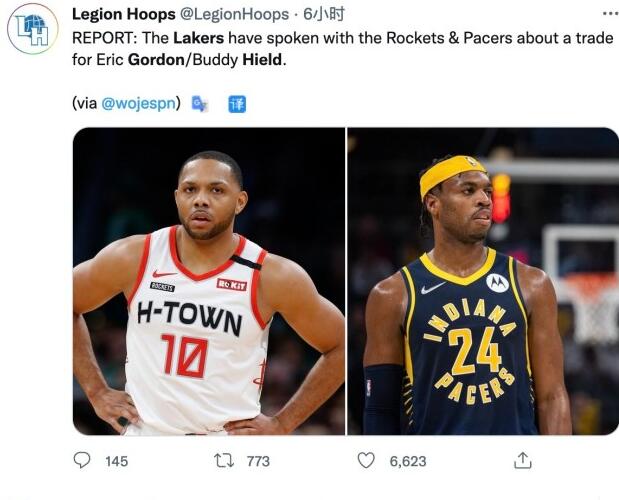Screen dimensions: 619x500
Task: Click the blue 译 translate icon
Action: (237, 103)
